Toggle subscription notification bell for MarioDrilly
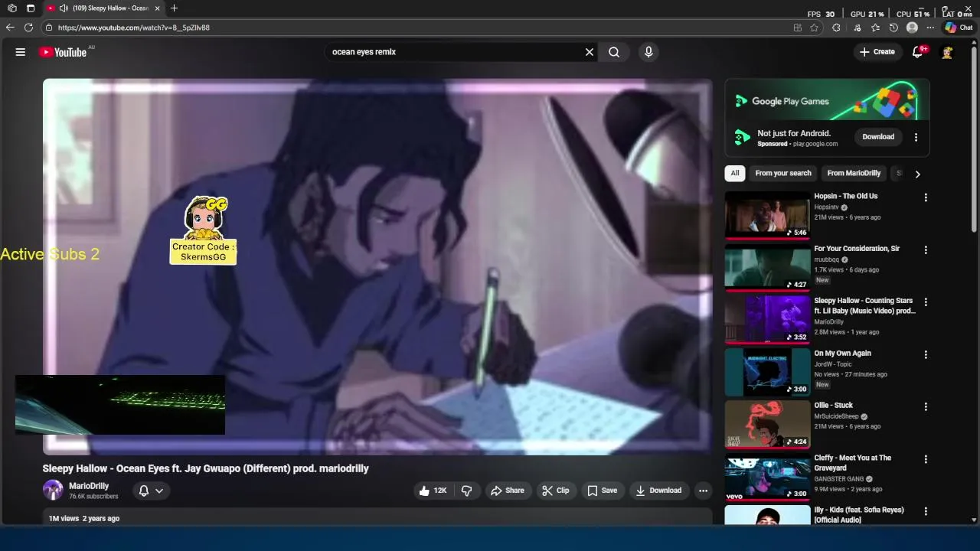 pyautogui.click(x=151, y=491)
